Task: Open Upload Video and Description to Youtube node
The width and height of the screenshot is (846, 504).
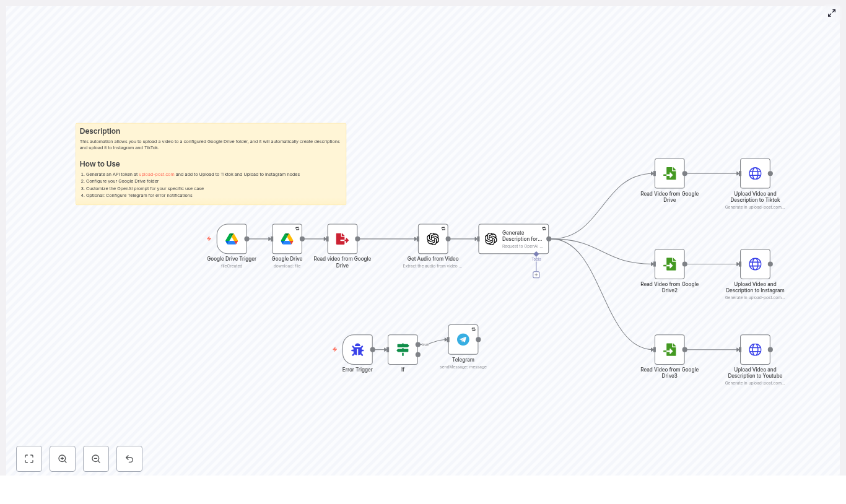Action: (x=755, y=349)
